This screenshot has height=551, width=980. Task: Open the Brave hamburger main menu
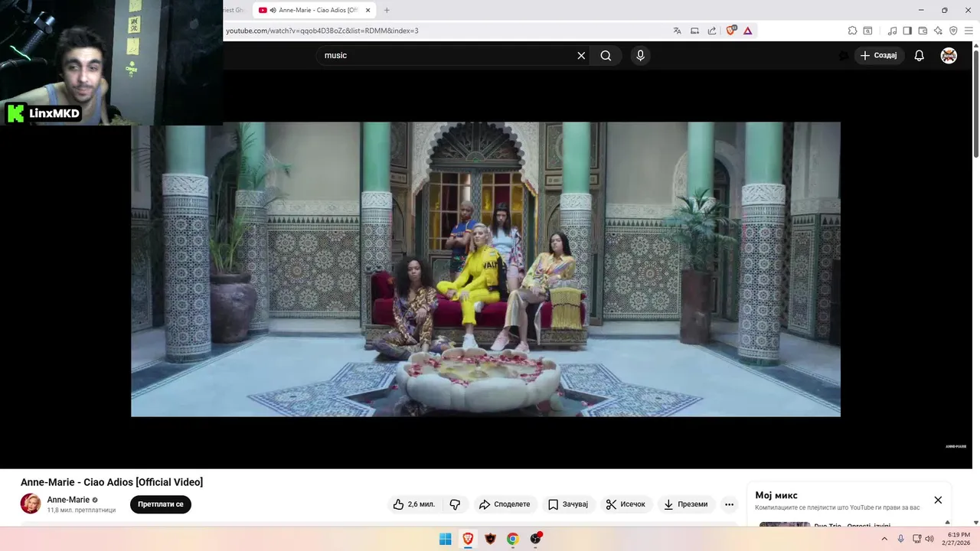pyautogui.click(x=969, y=31)
